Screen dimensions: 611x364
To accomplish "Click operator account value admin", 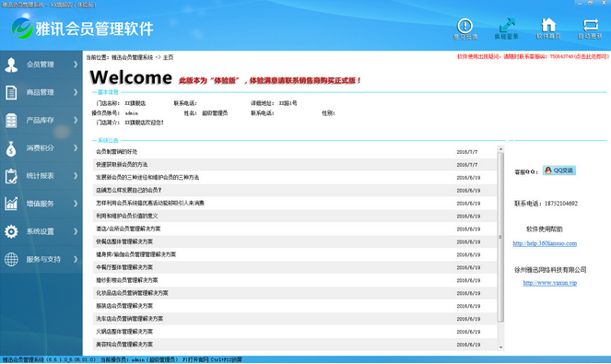I will coord(132,113).
